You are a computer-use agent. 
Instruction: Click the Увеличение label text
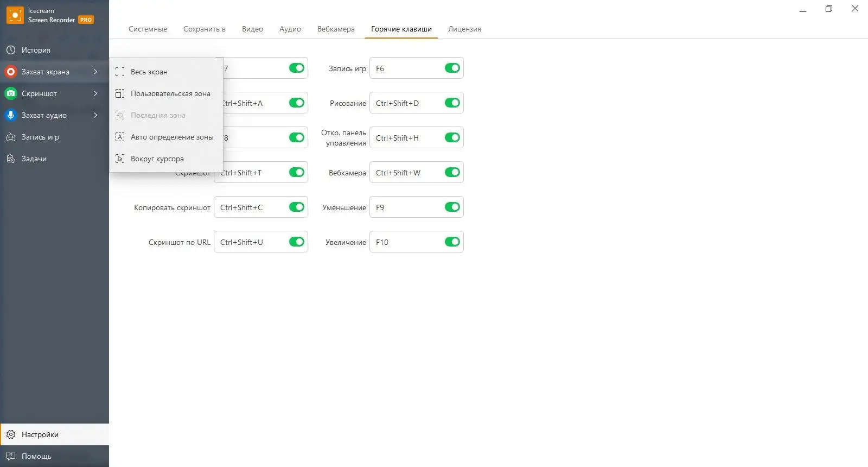click(346, 242)
